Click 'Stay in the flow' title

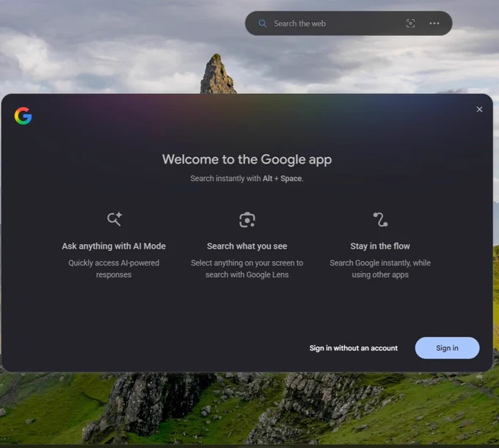pyautogui.click(x=380, y=246)
